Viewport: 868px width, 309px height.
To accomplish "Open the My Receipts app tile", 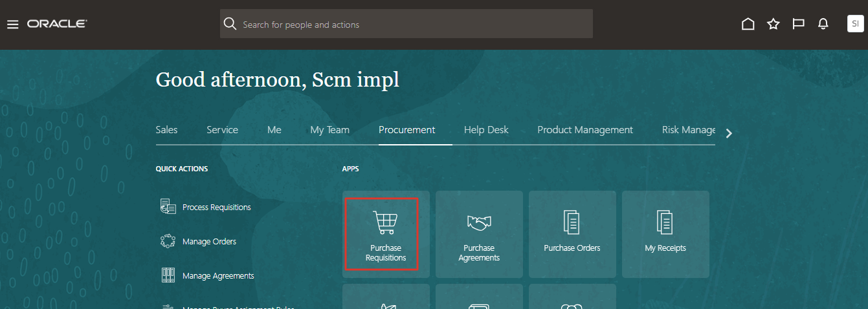I will (665, 234).
